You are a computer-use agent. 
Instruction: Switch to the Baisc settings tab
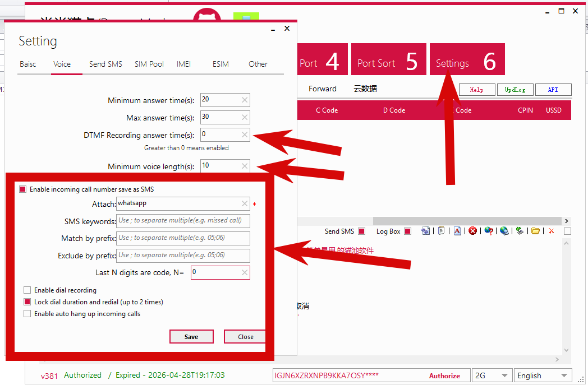click(27, 64)
